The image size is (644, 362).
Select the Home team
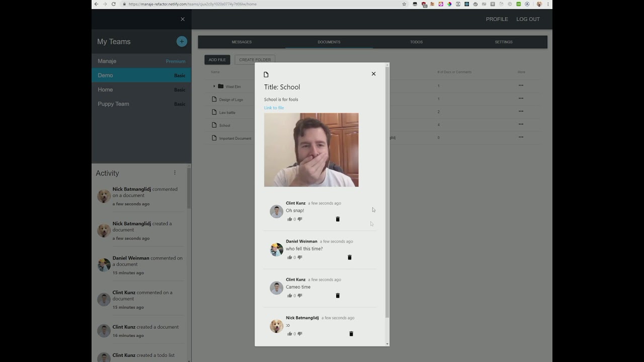(141, 89)
